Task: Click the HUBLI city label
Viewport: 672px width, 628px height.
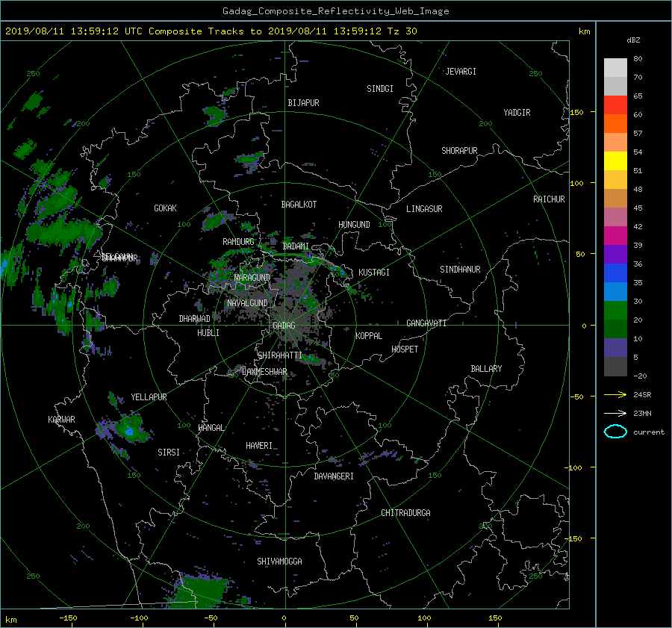Action: 208,333
